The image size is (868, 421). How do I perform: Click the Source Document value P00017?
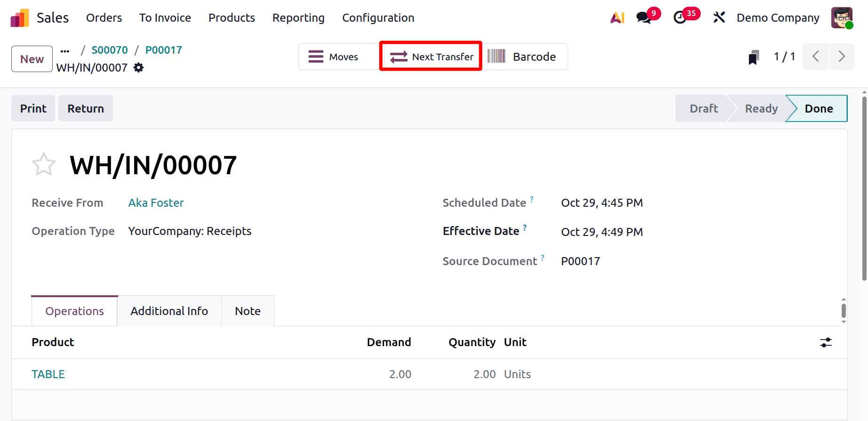click(x=580, y=261)
